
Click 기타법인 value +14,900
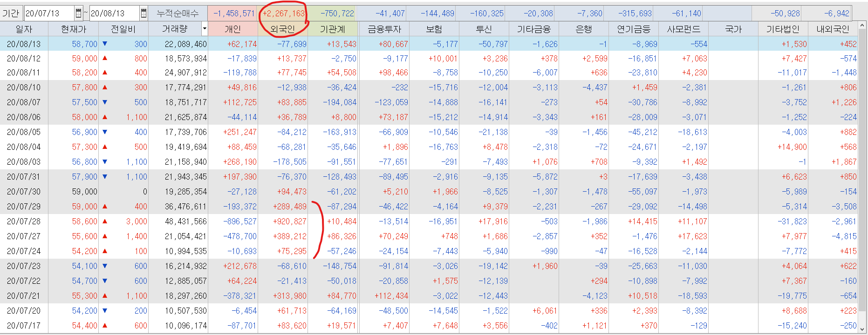point(792,147)
